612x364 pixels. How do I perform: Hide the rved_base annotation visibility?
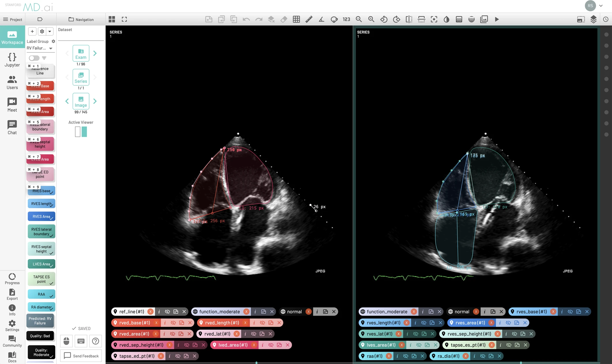coord(173,323)
